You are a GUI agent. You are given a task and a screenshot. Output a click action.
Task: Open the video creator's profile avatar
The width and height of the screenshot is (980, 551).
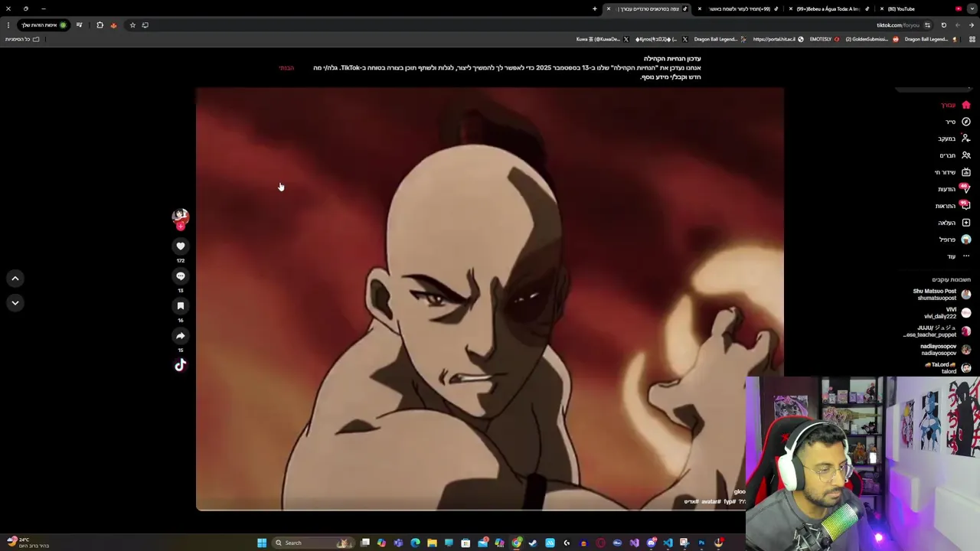point(181,217)
